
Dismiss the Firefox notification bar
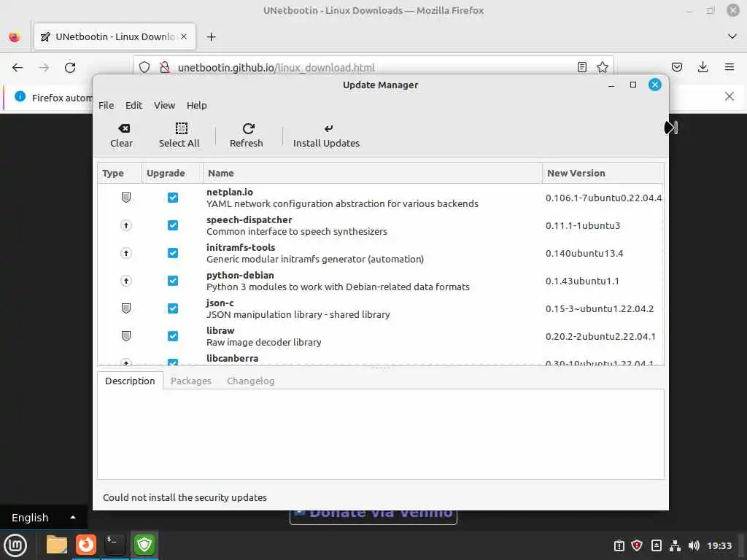pyautogui.click(x=729, y=97)
